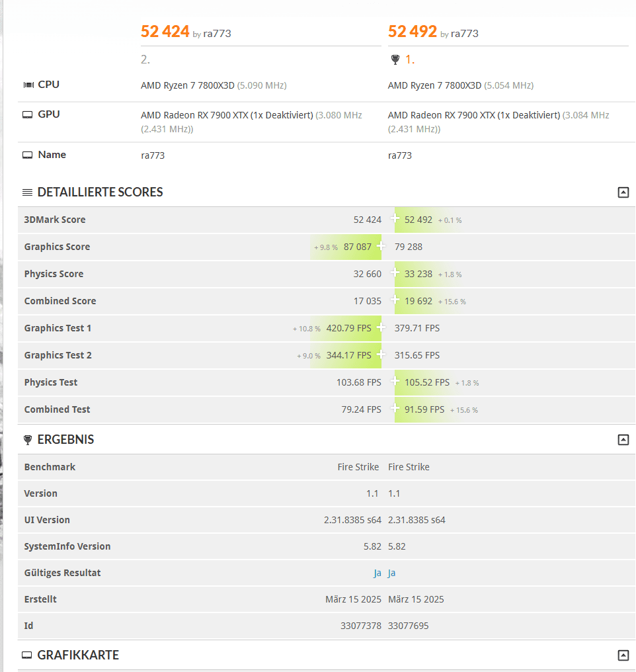The height and width of the screenshot is (672, 636).
Task: Click the 103.68 FPS Physics Test value
Action: click(x=359, y=383)
